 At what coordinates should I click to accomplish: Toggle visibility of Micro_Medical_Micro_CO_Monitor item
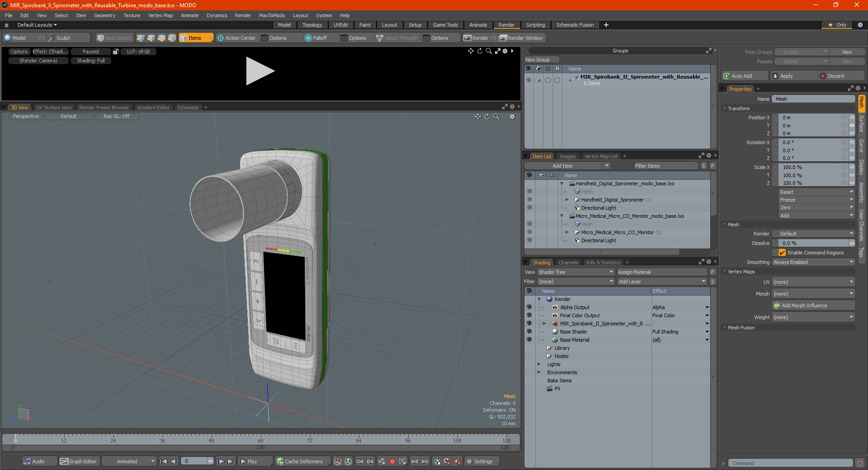click(x=529, y=232)
